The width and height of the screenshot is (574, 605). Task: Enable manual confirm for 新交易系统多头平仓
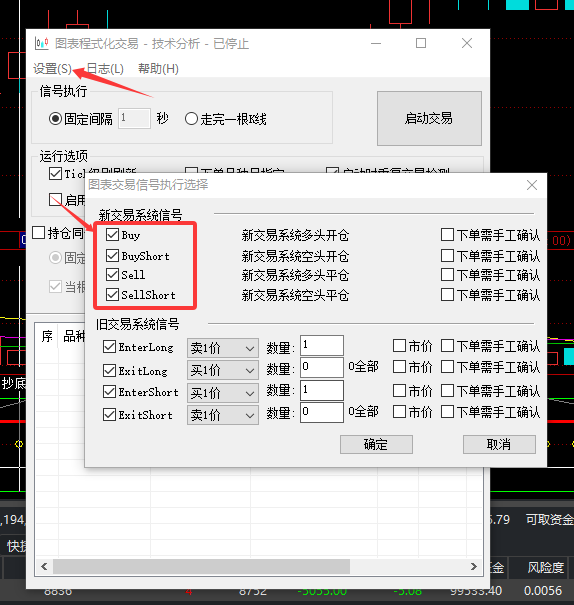click(x=447, y=274)
